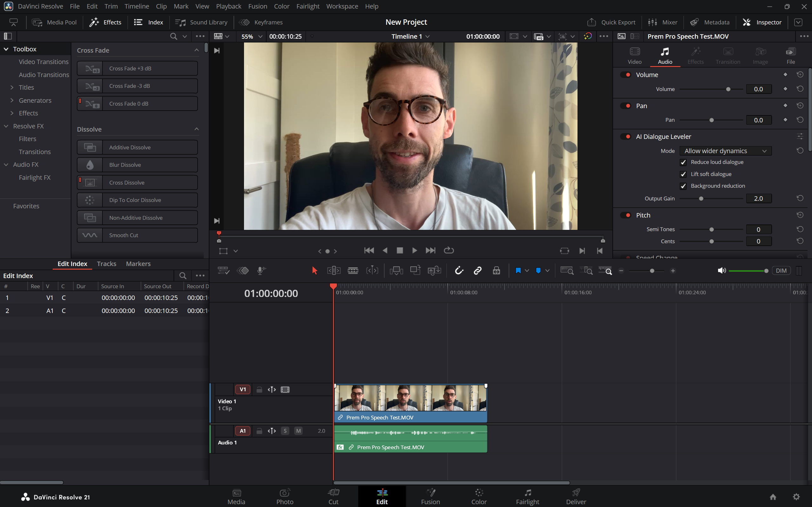Play in reverse
The width and height of the screenshot is (812, 507).
point(385,250)
